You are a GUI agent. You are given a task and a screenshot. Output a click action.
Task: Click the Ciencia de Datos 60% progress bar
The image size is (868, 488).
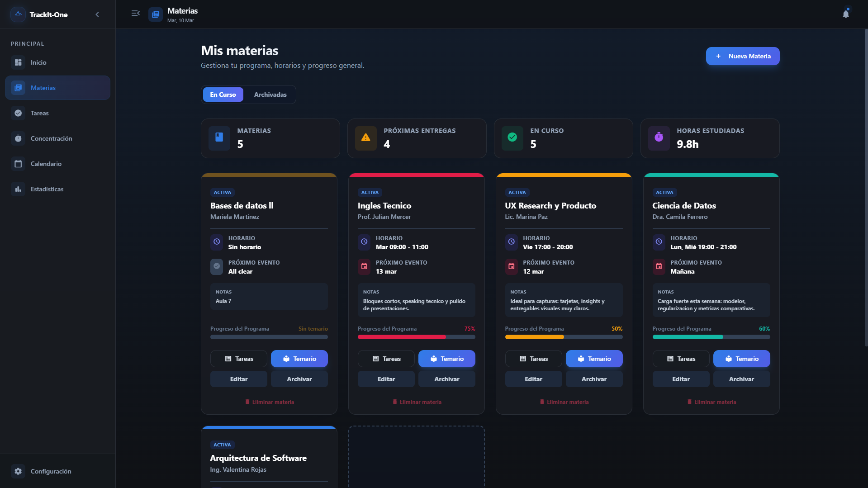coord(711,337)
